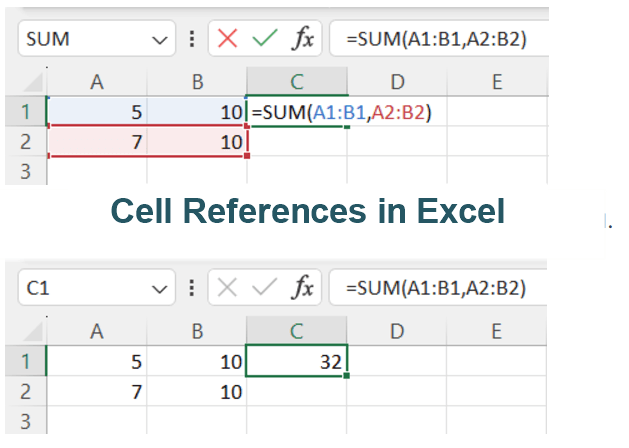The height and width of the screenshot is (448, 629).
Task: Select the column D header in the top spreadsheet
Action: [x=397, y=82]
